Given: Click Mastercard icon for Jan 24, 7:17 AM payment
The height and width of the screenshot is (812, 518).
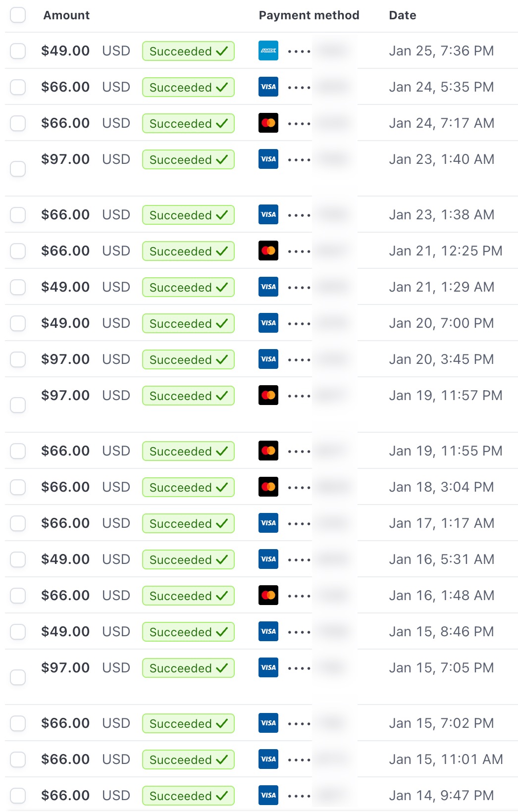Looking at the screenshot, I should pos(268,123).
